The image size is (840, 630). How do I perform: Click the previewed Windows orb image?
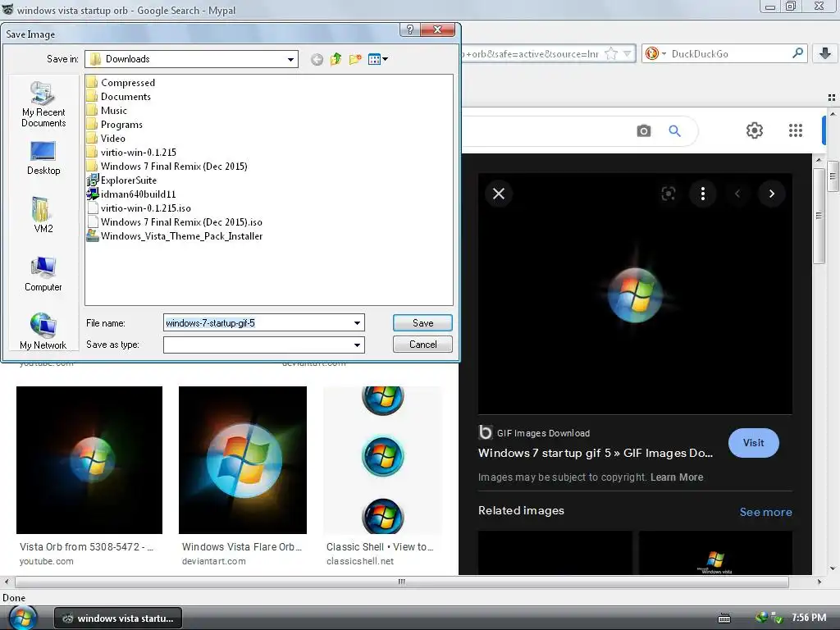coord(635,294)
